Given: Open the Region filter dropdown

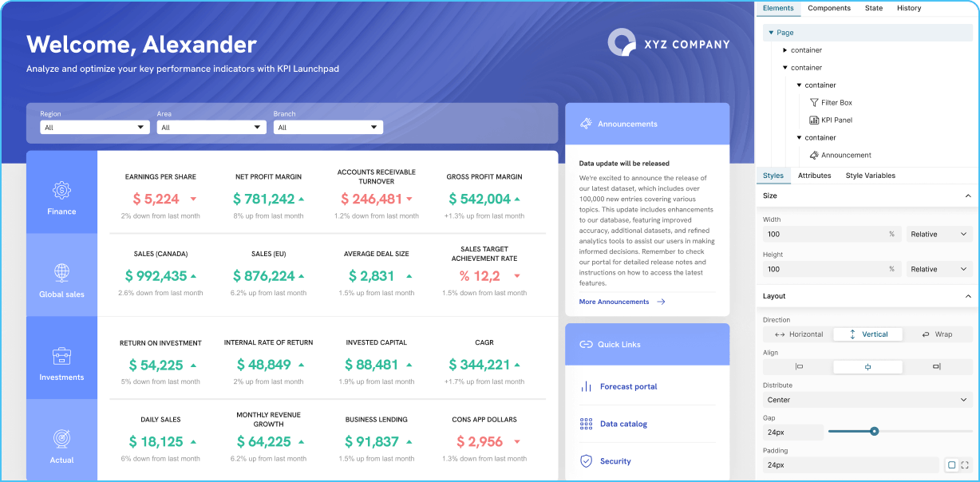Looking at the screenshot, I should (94, 127).
